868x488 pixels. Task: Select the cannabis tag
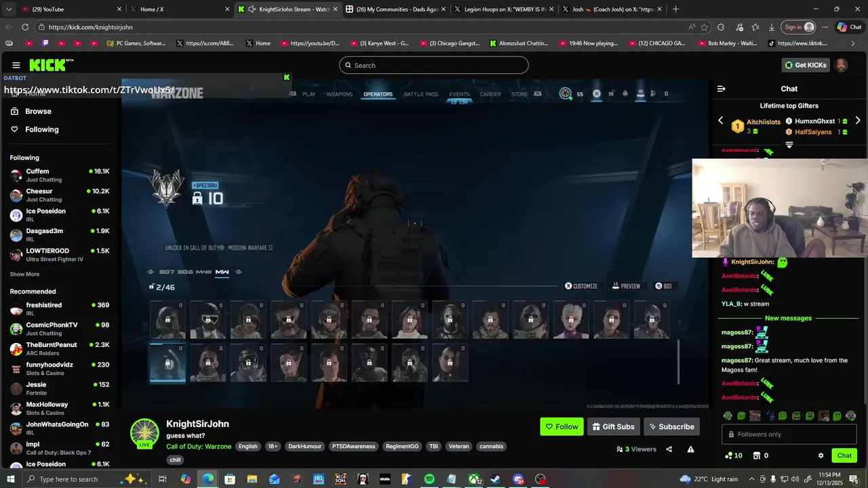pos(492,447)
